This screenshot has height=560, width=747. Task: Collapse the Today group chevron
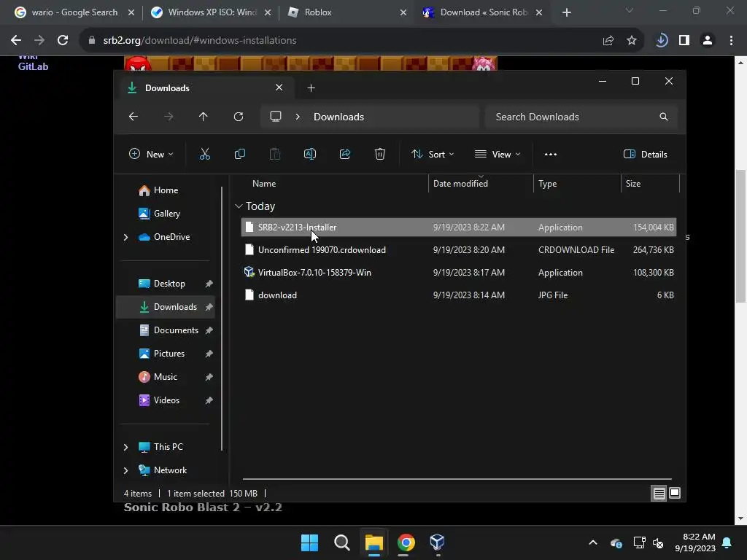[239, 206]
